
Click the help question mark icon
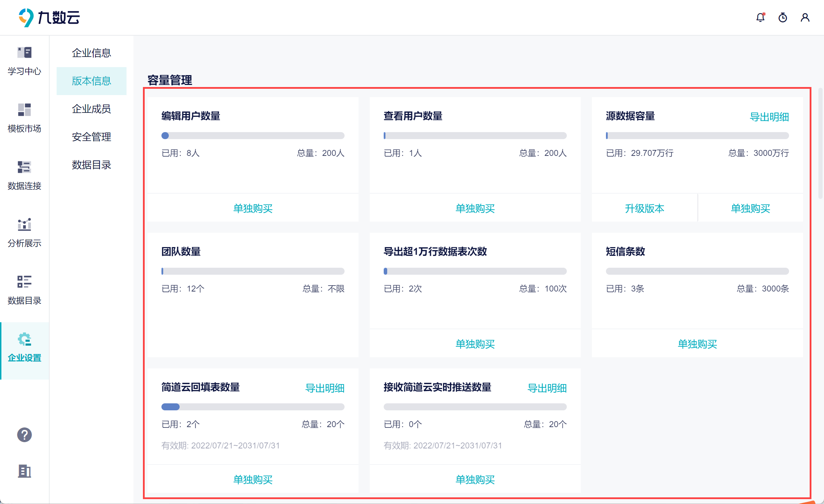(x=24, y=435)
